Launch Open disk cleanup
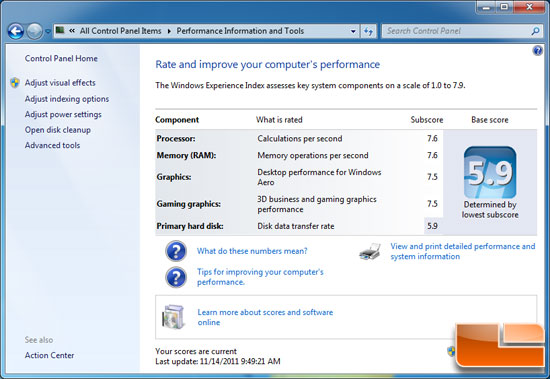This screenshot has width=550, height=379. coord(58,130)
